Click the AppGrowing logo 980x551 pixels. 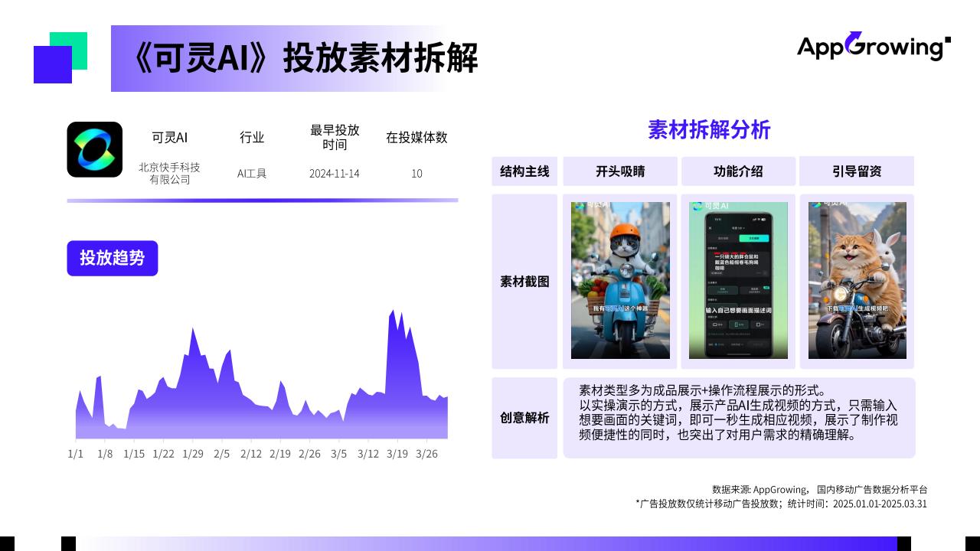pos(874,46)
